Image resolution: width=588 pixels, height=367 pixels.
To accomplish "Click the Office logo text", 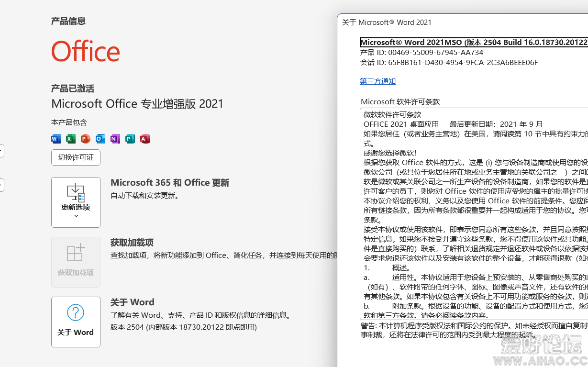I will tap(86, 51).
